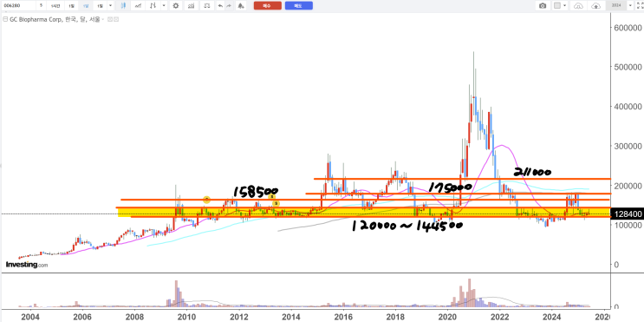Click the bar style icon
This screenshot has width=644, height=322.
click(153, 6)
